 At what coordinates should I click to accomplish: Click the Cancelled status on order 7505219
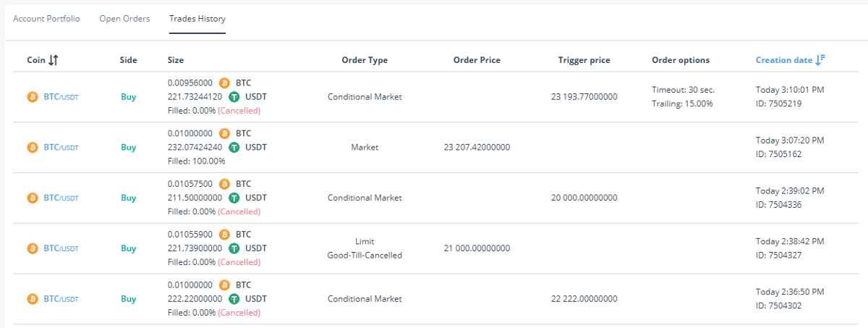click(x=239, y=111)
